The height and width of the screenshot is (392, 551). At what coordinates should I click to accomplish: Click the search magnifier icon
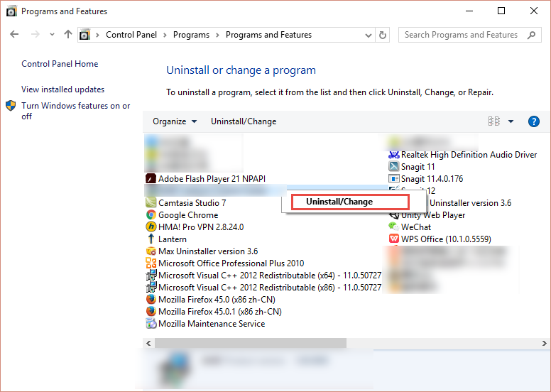click(532, 35)
